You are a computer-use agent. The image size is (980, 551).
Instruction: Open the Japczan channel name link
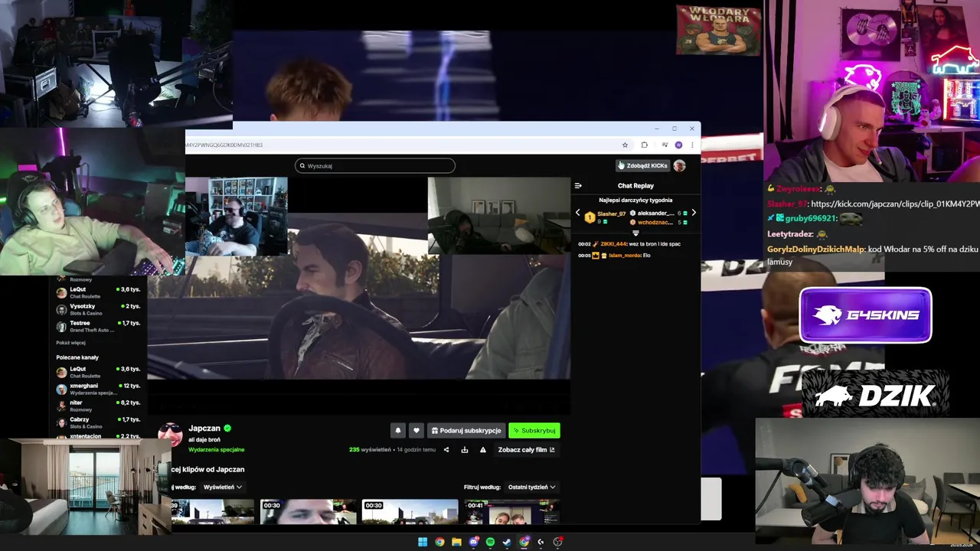pyautogui.click(x=204, y=429)
